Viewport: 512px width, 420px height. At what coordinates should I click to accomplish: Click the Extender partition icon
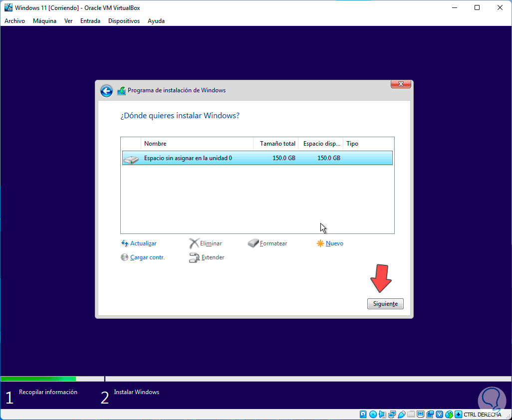pyautogui.click(x=194, y=257)
